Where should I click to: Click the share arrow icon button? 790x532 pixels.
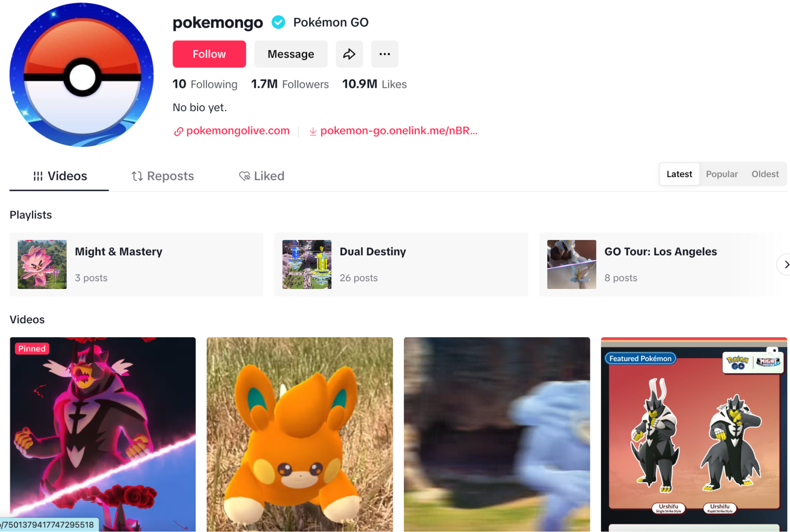349,54
